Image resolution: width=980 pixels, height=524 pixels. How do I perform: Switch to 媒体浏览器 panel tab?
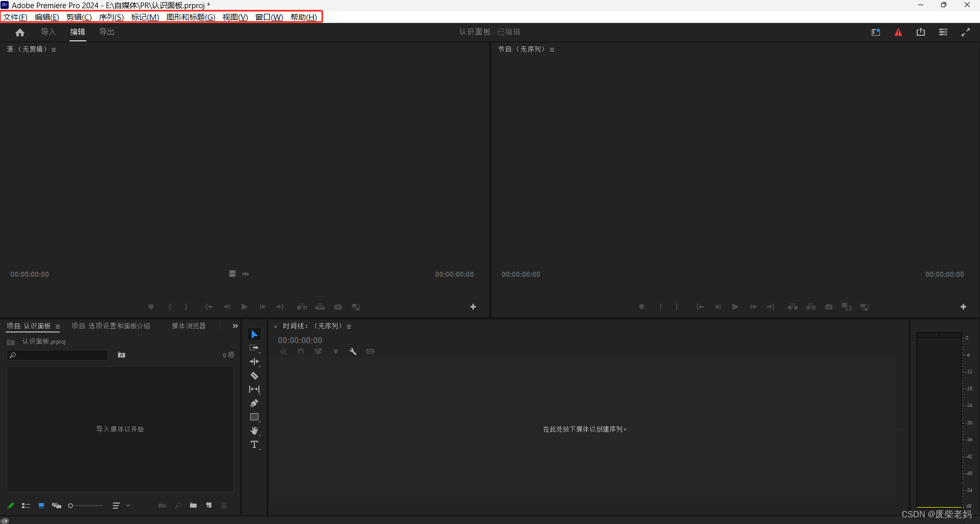click(x=189, y=326)
